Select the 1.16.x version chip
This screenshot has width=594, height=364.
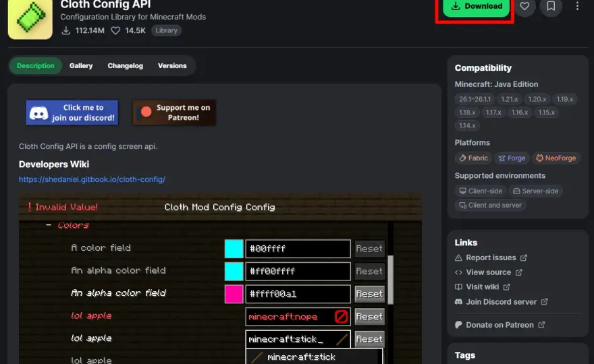click(x=520, y=113)
